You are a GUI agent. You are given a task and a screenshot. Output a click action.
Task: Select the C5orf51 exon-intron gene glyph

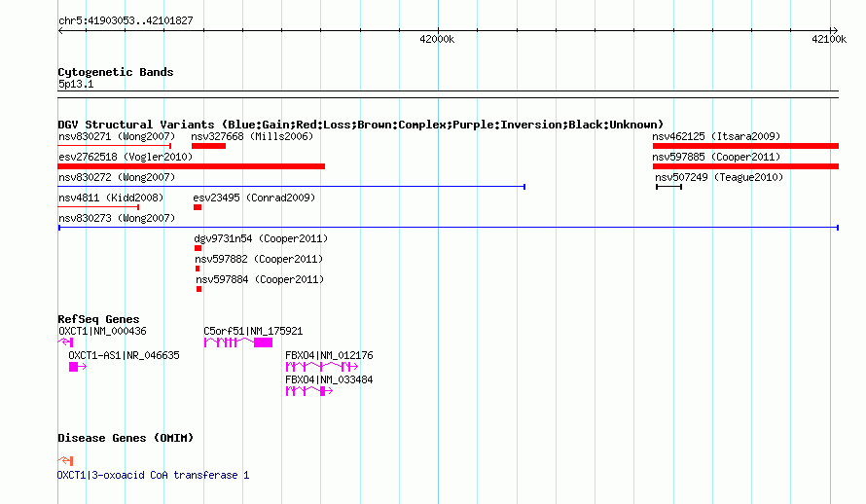point(238,342)
